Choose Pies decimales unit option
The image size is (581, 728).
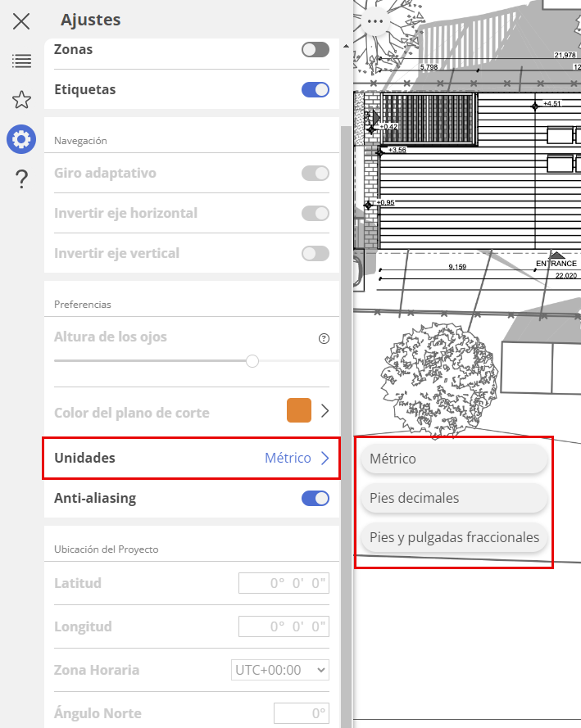(x=454, y=498)
